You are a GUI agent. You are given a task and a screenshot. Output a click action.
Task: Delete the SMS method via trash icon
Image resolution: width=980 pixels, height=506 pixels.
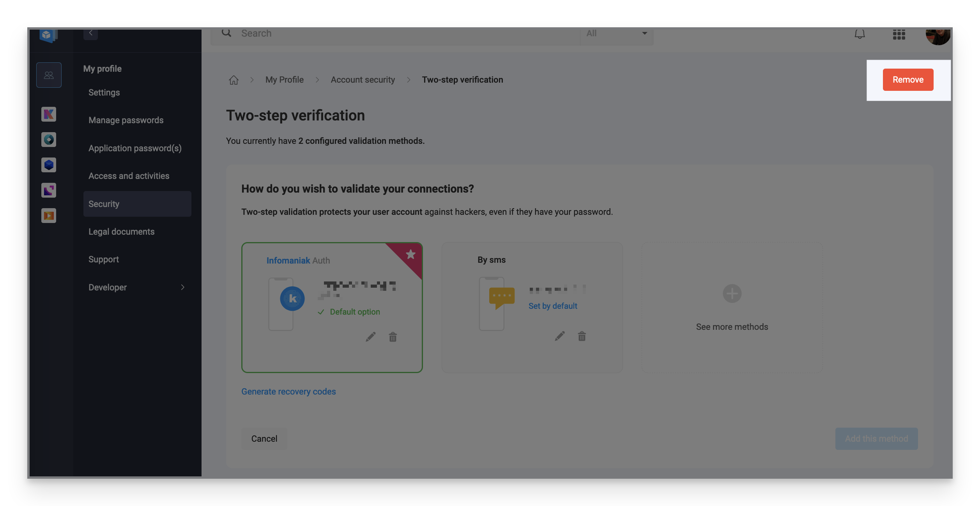coord(581,336)
